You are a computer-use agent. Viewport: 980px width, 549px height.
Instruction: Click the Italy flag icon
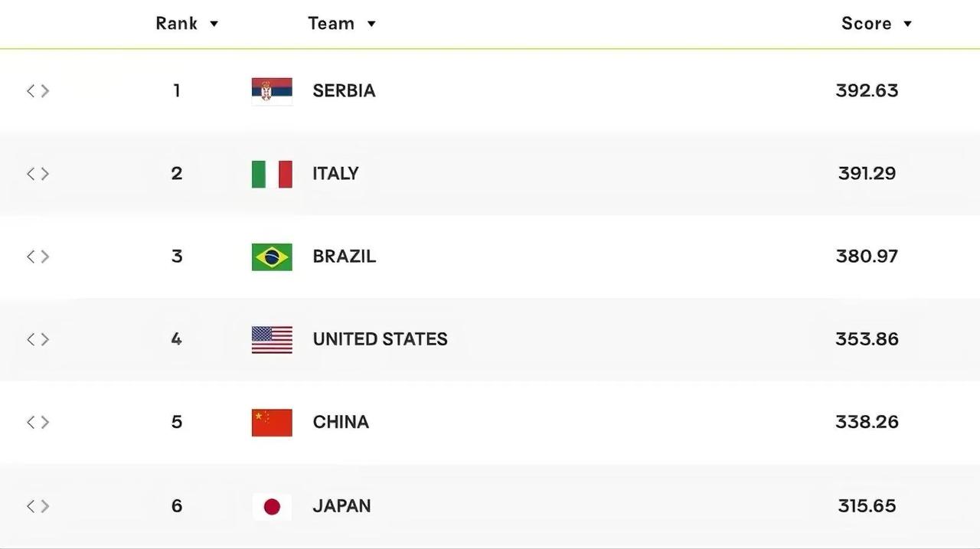272,174
